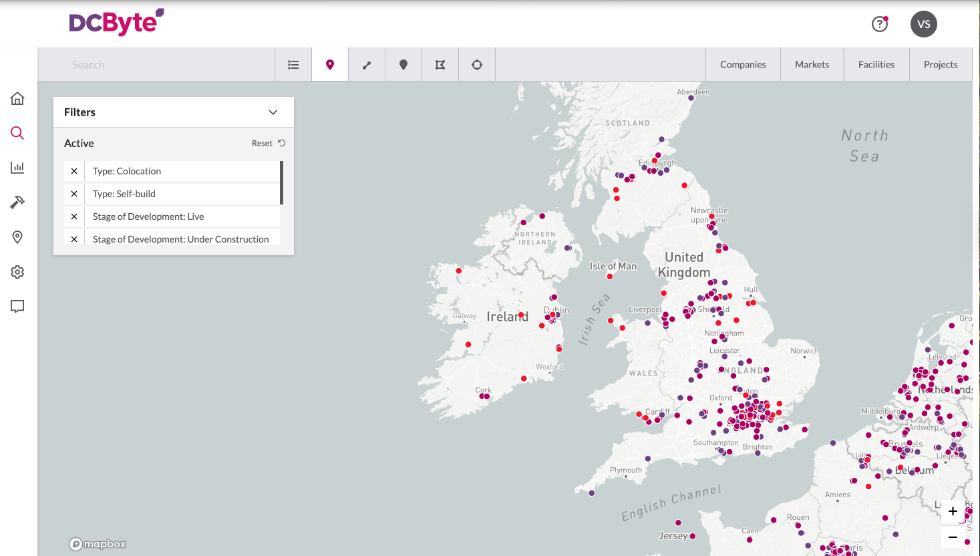Screen dimensions: 980x556
Task: Collapse the Filters panel chevron
Action: coord(273,112)
